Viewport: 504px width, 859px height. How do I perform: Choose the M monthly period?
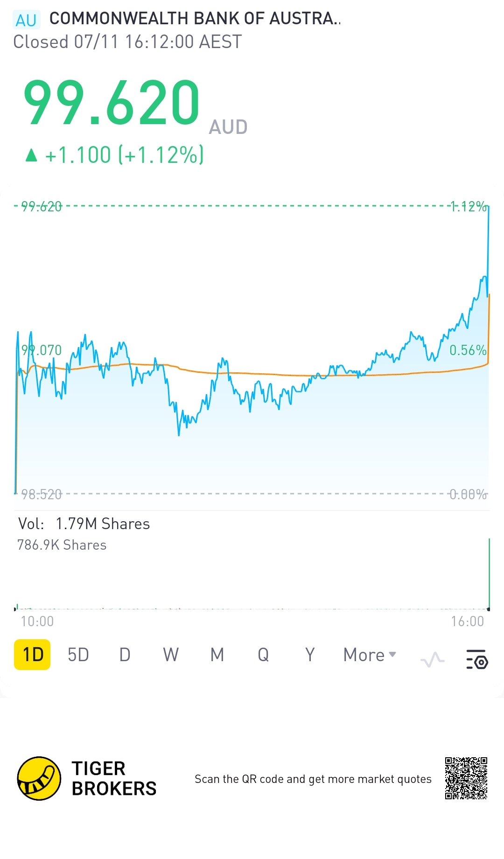217,655
